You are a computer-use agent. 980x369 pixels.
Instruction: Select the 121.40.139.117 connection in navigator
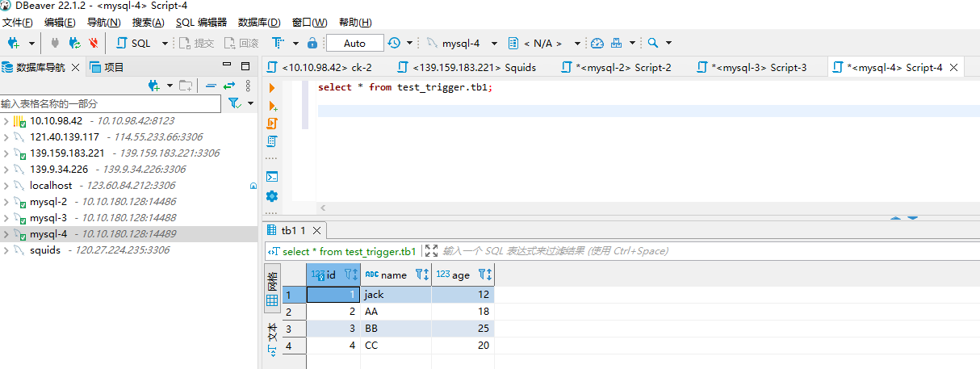point(129,137)
